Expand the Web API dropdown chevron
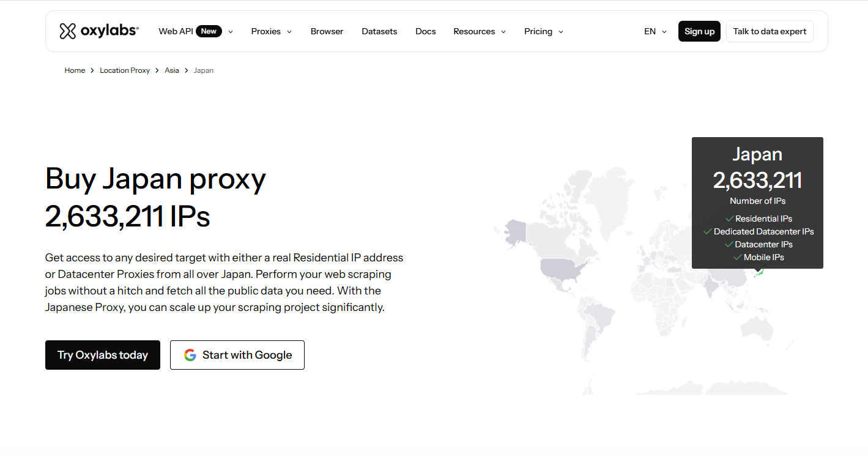 pyautogui.click(x=231, y=32)
